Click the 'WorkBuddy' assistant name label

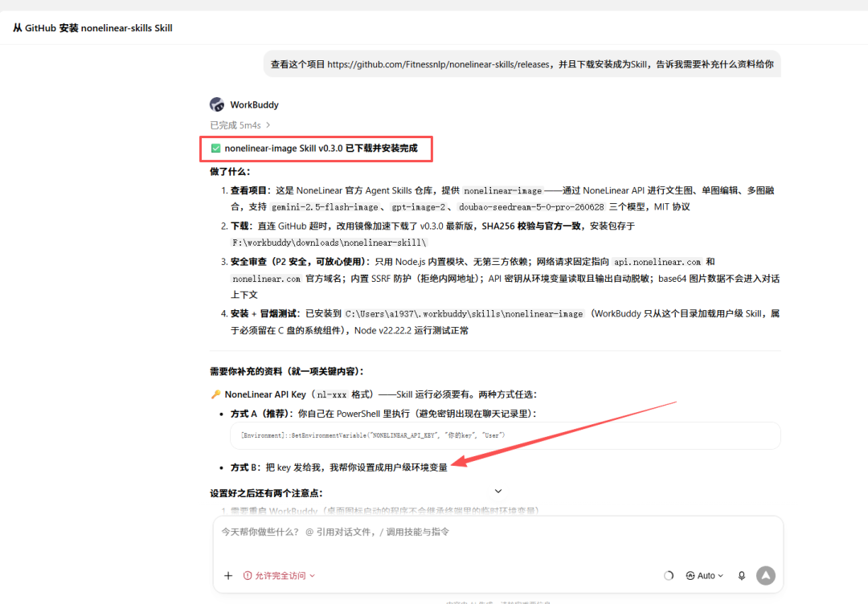point(254,104)
